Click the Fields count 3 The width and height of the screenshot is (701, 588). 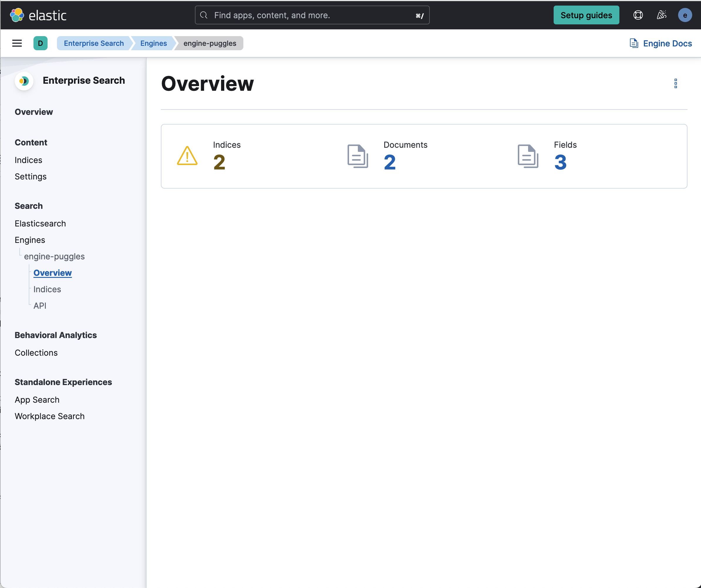tap(560, 162)
